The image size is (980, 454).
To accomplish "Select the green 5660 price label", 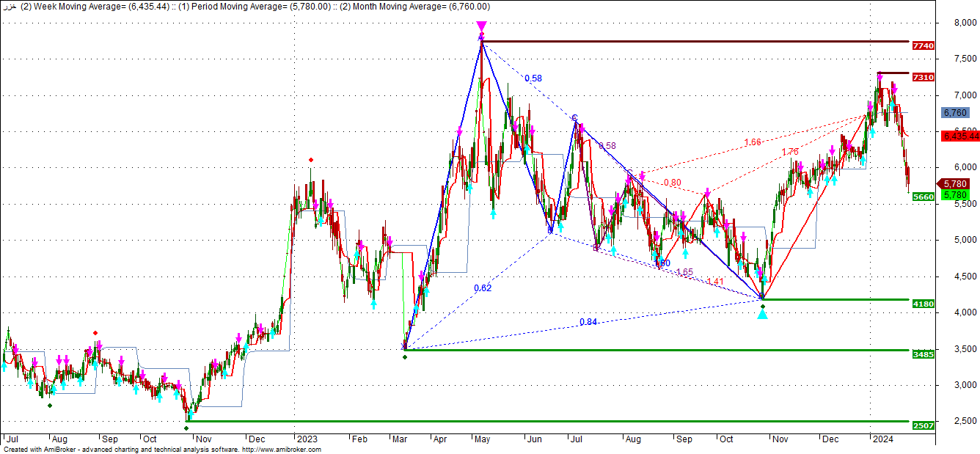I will [923, 197].
